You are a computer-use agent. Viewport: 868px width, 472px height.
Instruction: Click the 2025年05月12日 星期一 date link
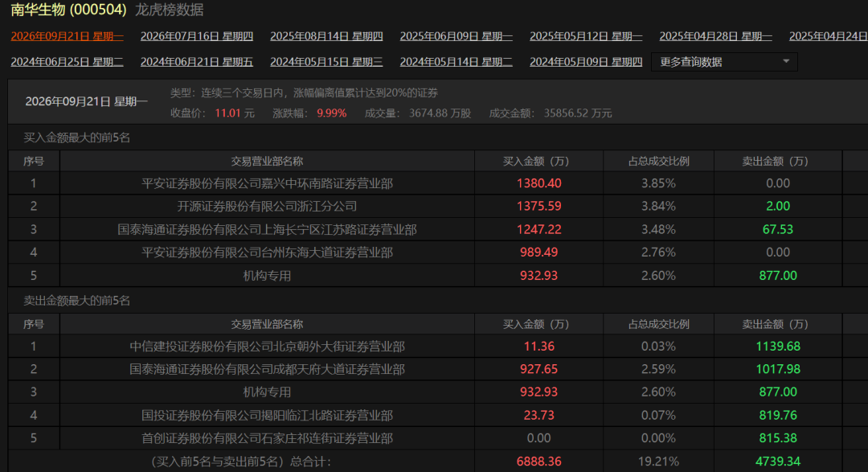[586, 36]
